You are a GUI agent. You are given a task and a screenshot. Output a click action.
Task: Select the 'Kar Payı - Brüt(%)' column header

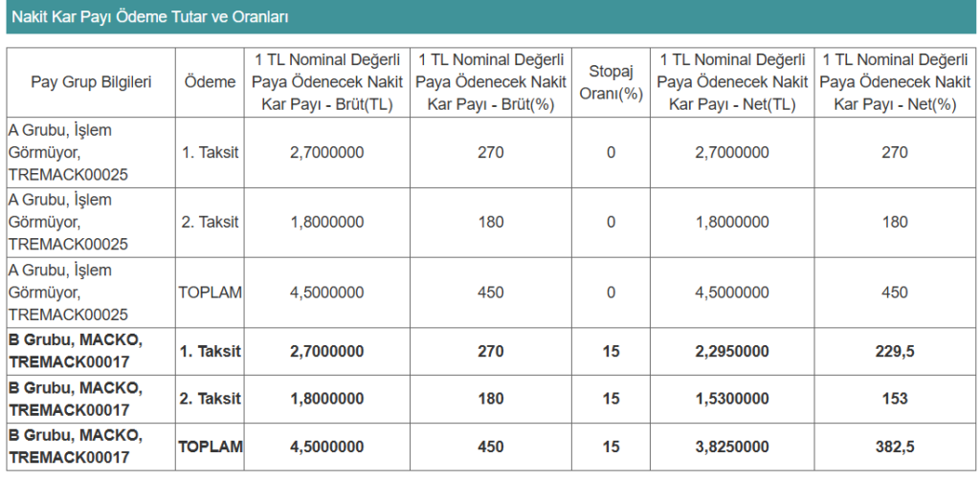[x=491, y=82]
